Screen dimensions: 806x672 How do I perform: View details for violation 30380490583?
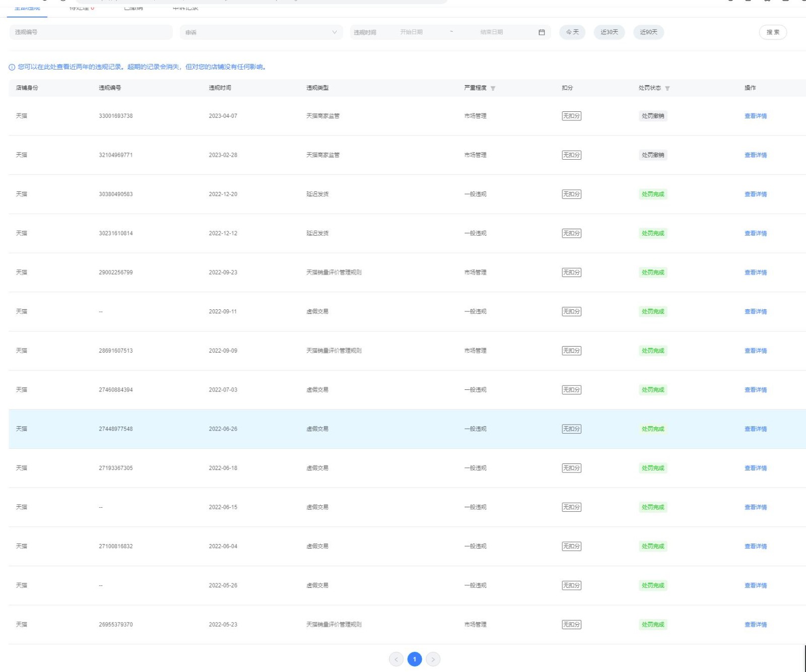coord(756,194)
